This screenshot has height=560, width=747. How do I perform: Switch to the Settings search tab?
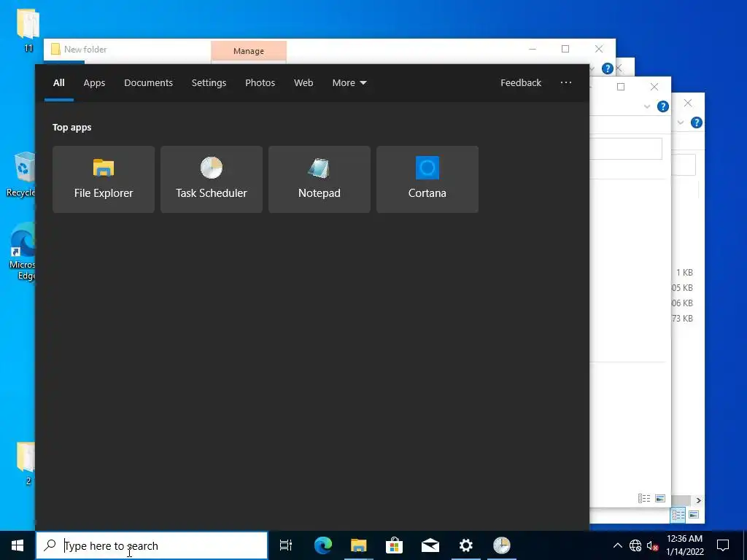pyautogui.click(x=209, y=83)
